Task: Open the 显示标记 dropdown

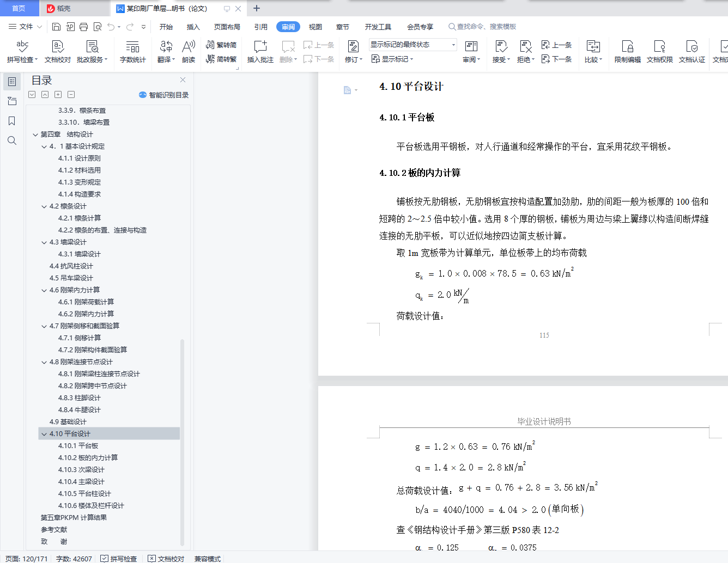Action: click(392, 59)
